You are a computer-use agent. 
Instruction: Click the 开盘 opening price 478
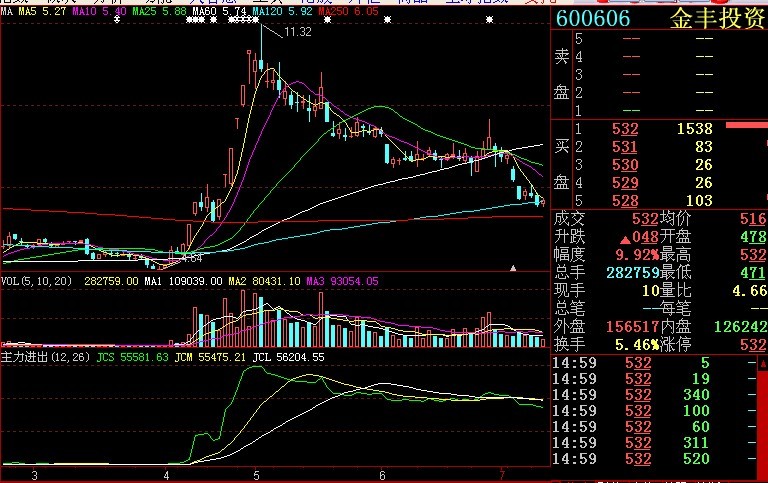753,237
